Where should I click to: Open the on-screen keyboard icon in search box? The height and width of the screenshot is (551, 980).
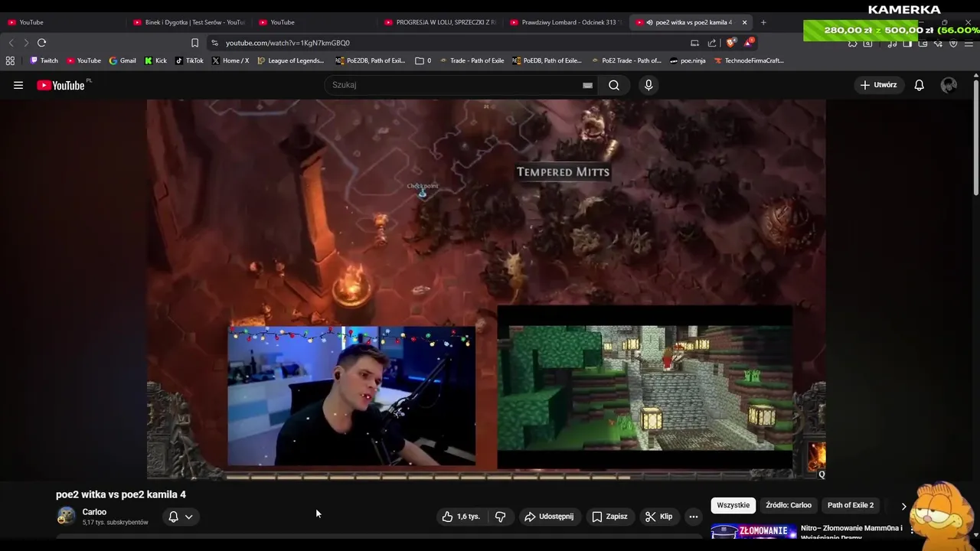click(x=587, y=85)
